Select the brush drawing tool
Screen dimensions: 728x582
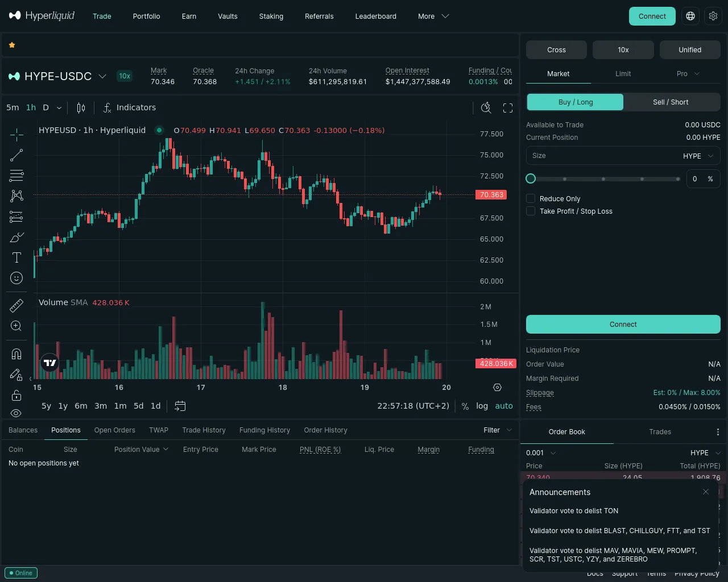click(16, 237)
